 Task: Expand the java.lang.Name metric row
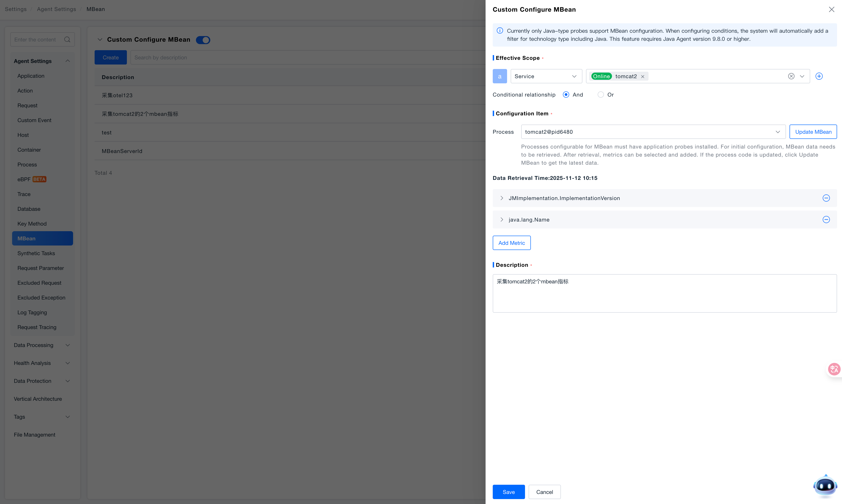(501, 220)
